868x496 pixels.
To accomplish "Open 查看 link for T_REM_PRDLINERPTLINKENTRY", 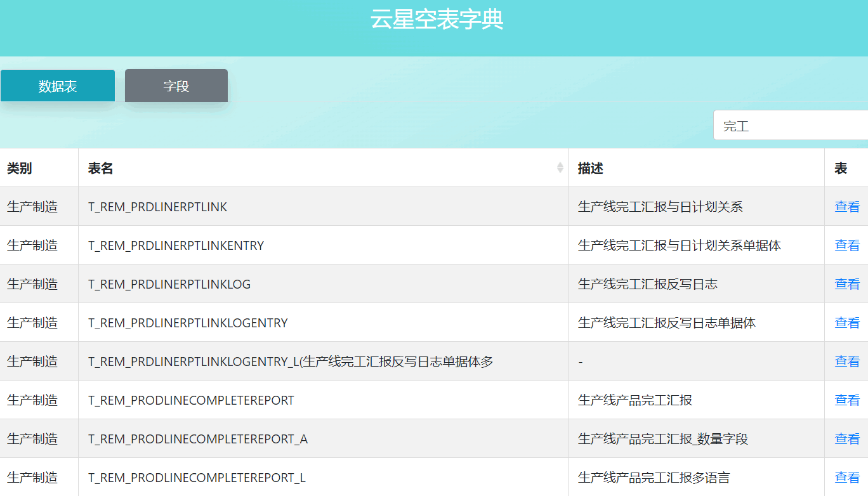I will pos(847,245).
